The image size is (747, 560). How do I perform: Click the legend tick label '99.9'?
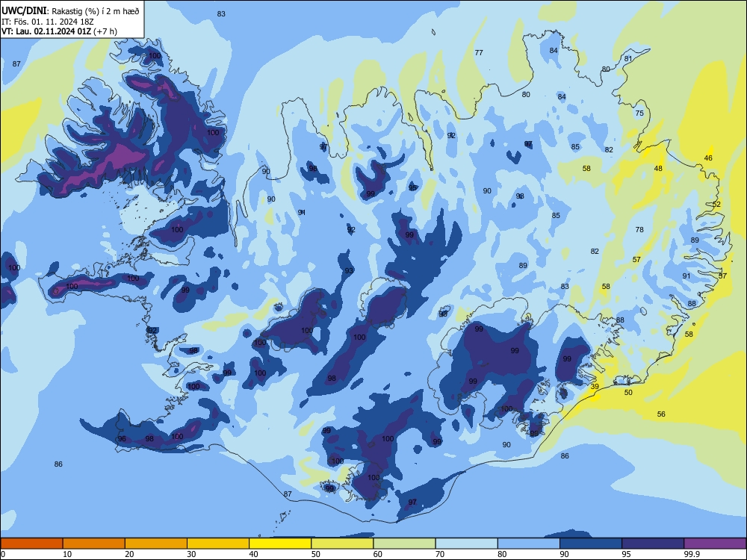click(692, 554)
